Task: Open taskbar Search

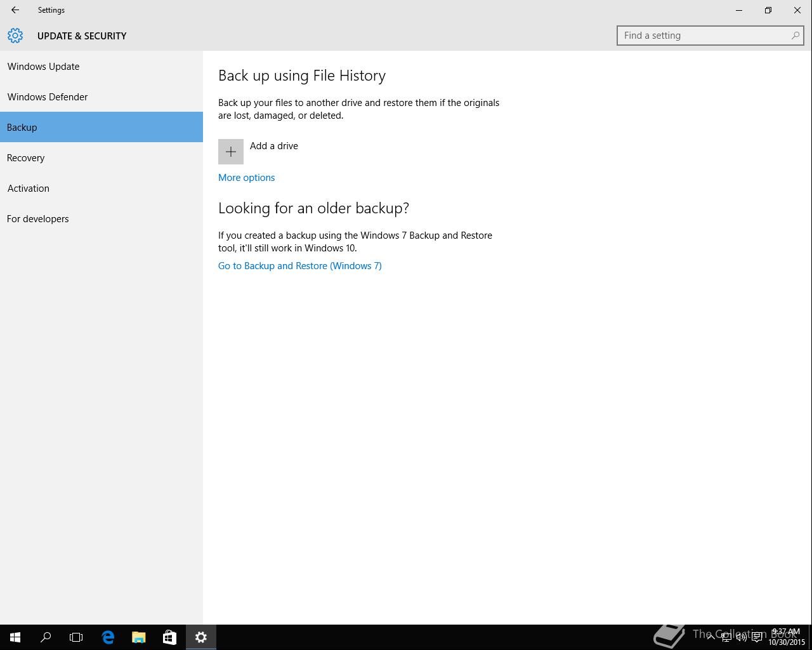Action: tap(46, 637)
